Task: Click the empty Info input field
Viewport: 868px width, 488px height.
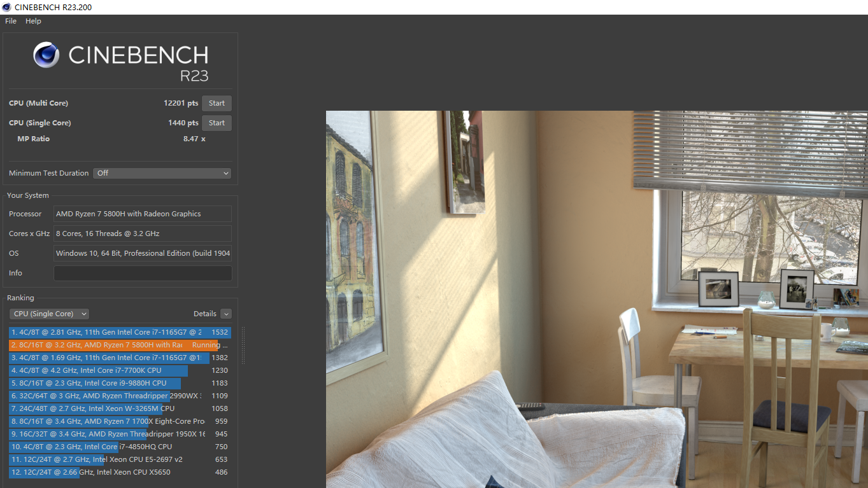Action: 143,273
